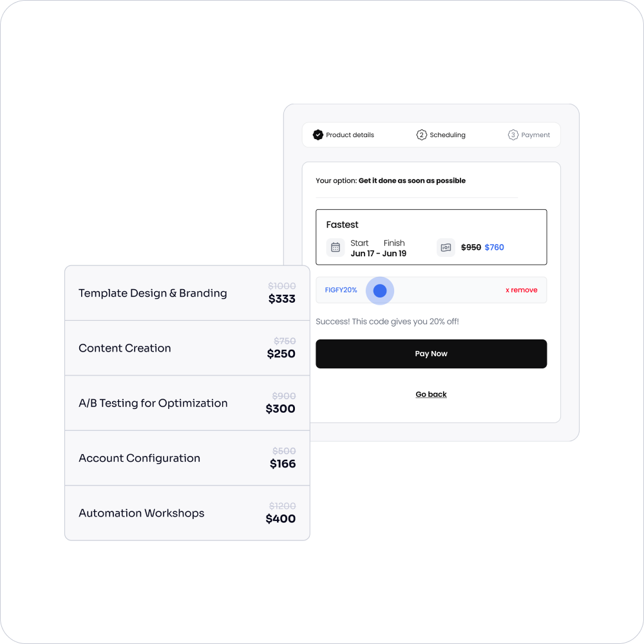Remove the applied FIGFY20% coupon
Screen dimensions: 644x644
pos(521,290)
